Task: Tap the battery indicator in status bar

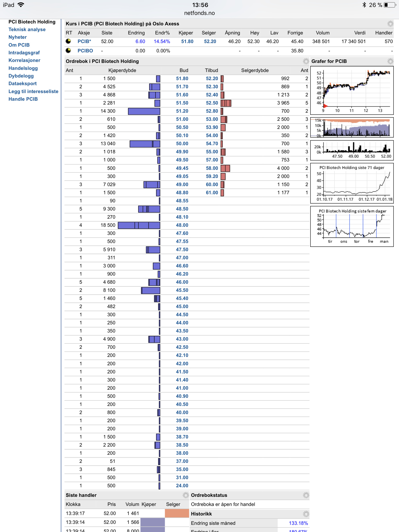Action: pyautogui.click(x=390, y=5)
